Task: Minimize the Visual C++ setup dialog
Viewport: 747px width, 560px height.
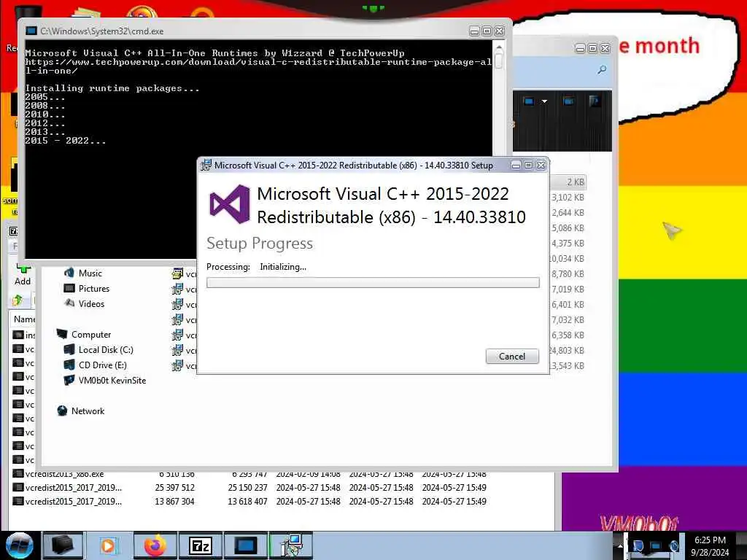Action: [516, 166]
